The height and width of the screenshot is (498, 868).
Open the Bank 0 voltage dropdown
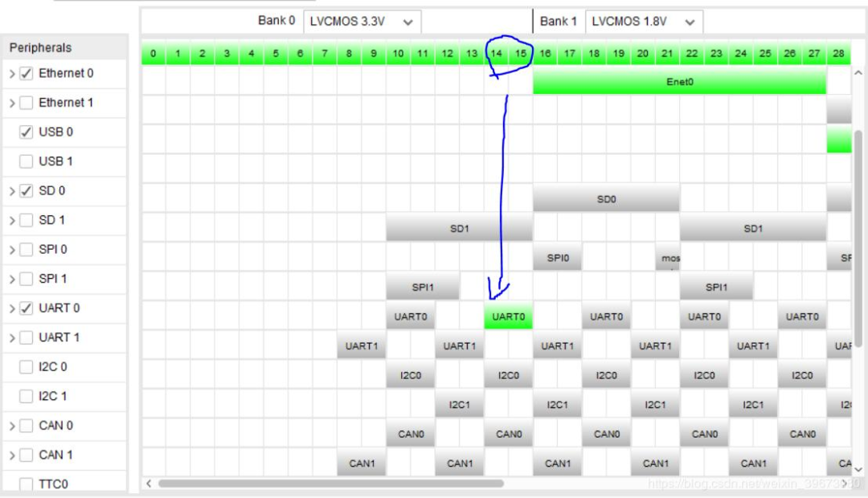pos(362,22)
